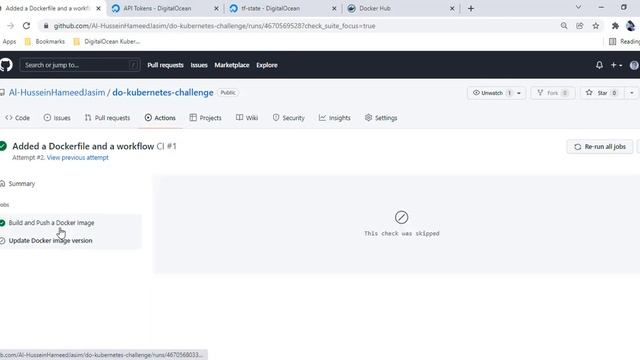Open the repository Security tab
The height and width of the screenshot is (360, 640).
click(289, 118)
